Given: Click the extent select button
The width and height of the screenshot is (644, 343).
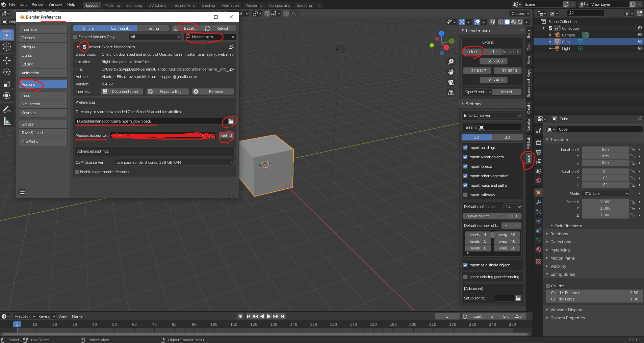Looking at the screenshot, I should pyautogui.click(x=472, y=52).
